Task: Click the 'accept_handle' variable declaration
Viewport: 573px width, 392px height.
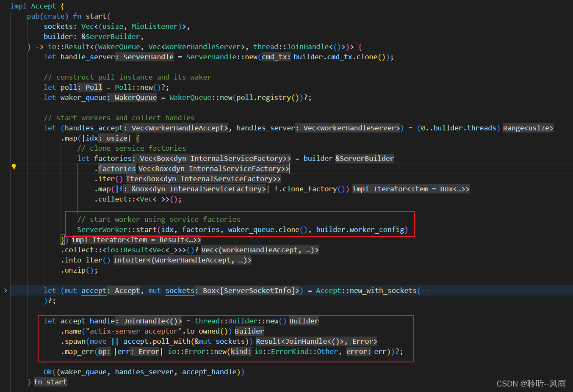Action: click(x=87, y=321)
